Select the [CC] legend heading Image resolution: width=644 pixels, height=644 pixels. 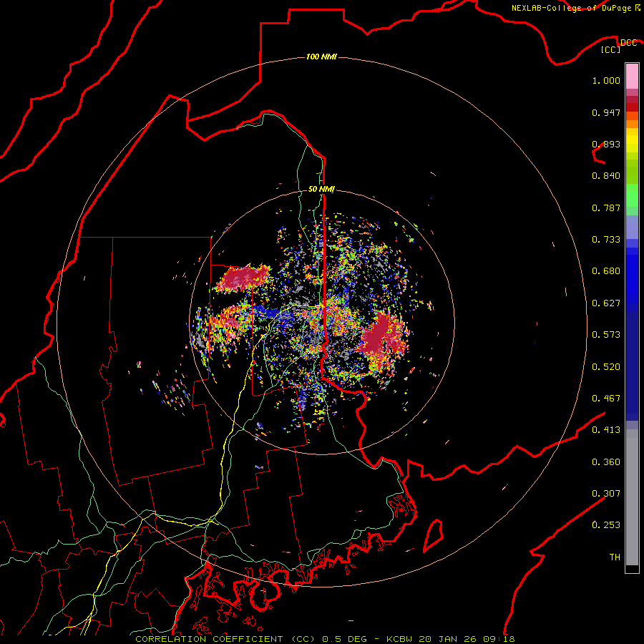point(610,49)
